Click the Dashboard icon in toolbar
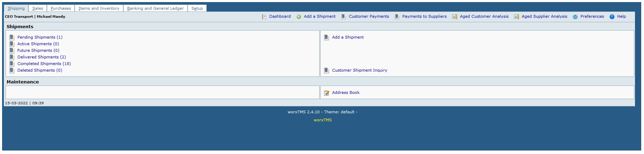644x154 pixels. click(x=264, y=17)
